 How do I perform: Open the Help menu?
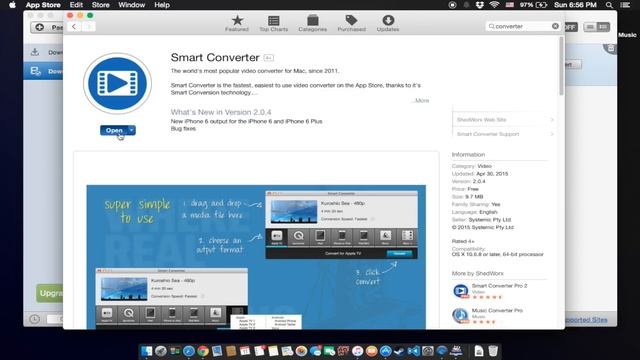[162, 5]
